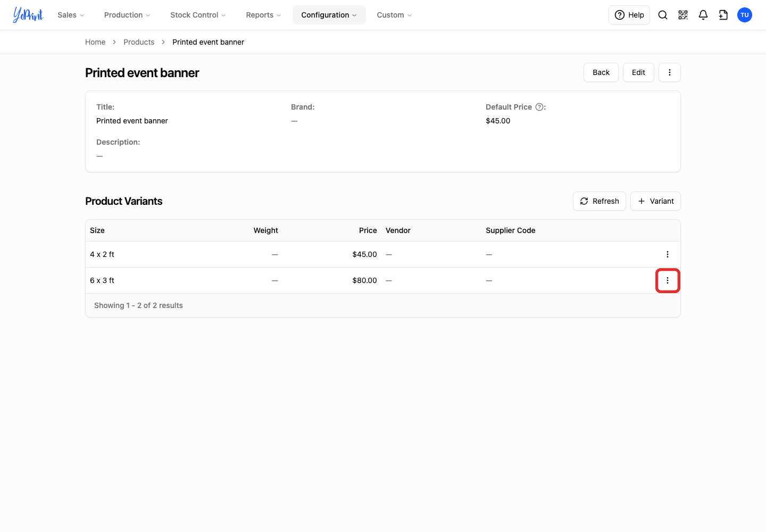Expand the Configuration menu
This screenshot has height=532, width=766.
point(329,15)
